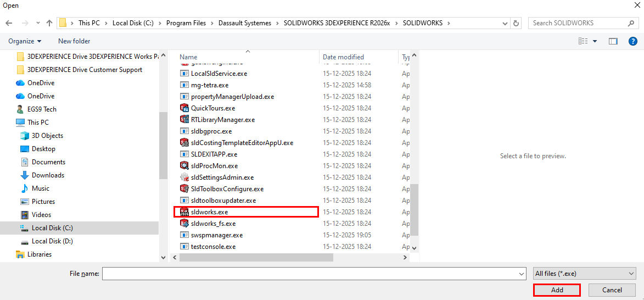Select Music in navigation pane
Viewport: 644px width, 300px height.
(x=40, y=188)
